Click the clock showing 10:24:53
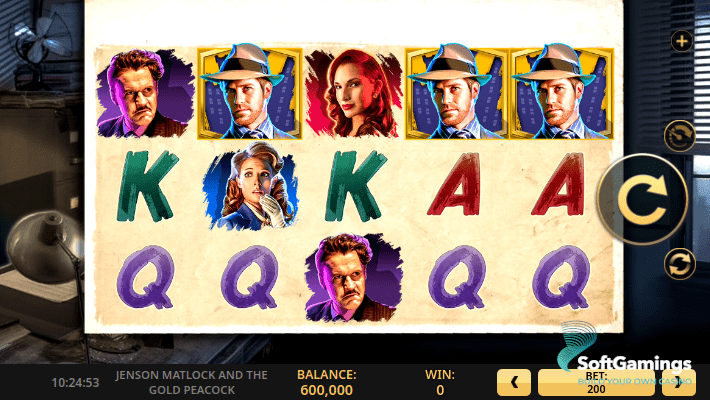Screen dimensions: 710x400 point(75,383)
